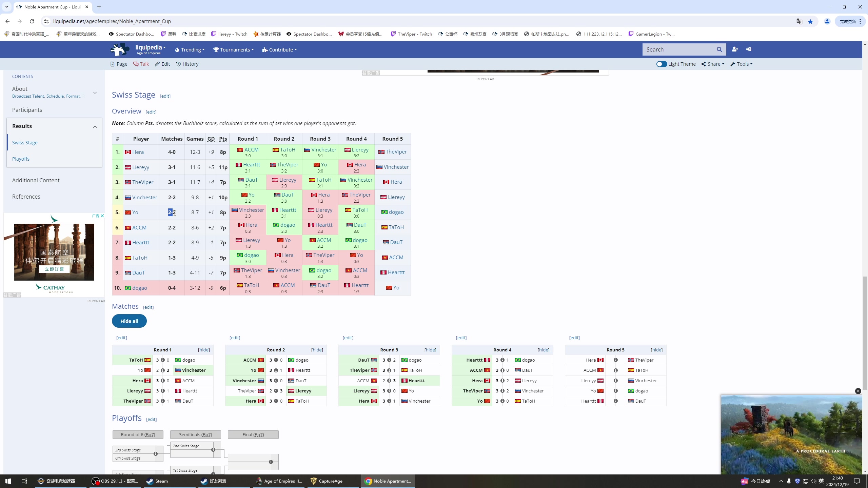This screenshot has width=868, height=488.
Task: Go back to previous page
Action: 7,21
